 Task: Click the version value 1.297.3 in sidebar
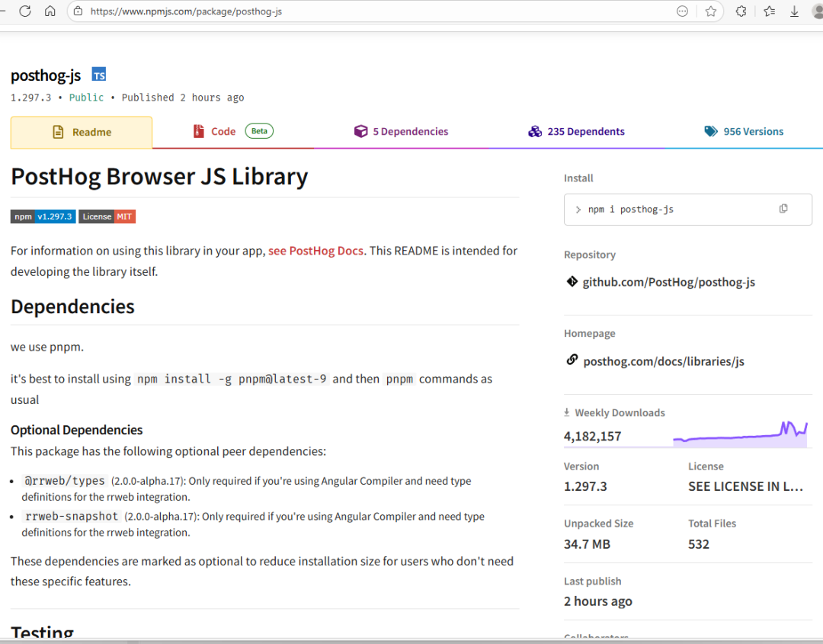click(585, 486)
